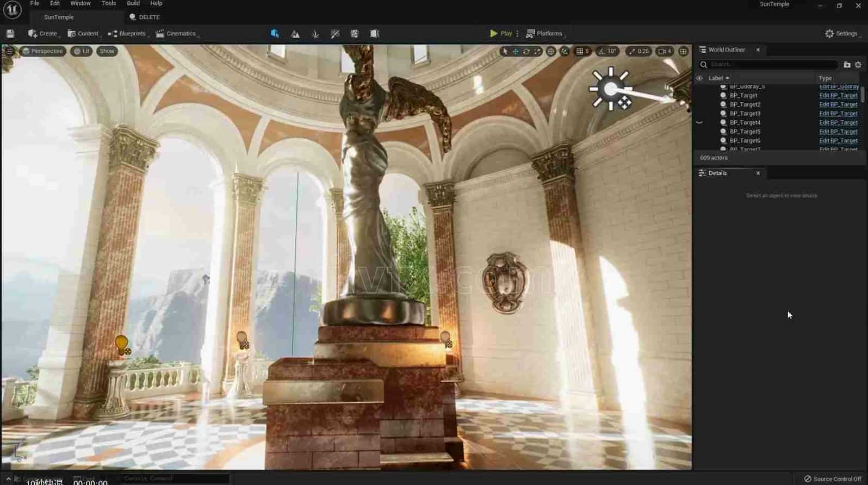868x485 pixels.
Task: Switch to Landscape mode
Action: pyautogui.click(x=295, y=34)
